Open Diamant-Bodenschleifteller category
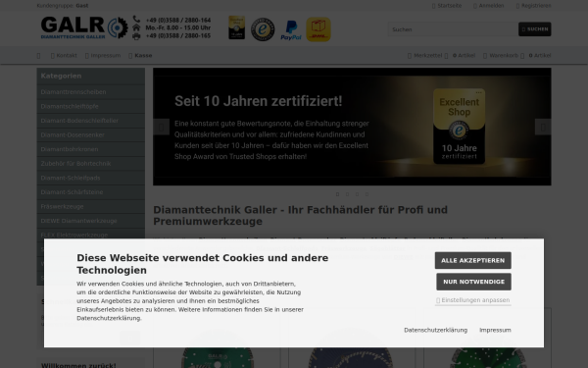The height and width of the screenshot is (368, 588). pyautogui.click(x=91, y=121)
